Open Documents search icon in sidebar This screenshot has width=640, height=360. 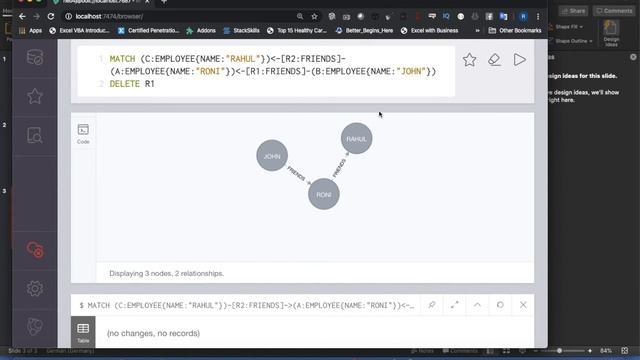pos(35,135)
